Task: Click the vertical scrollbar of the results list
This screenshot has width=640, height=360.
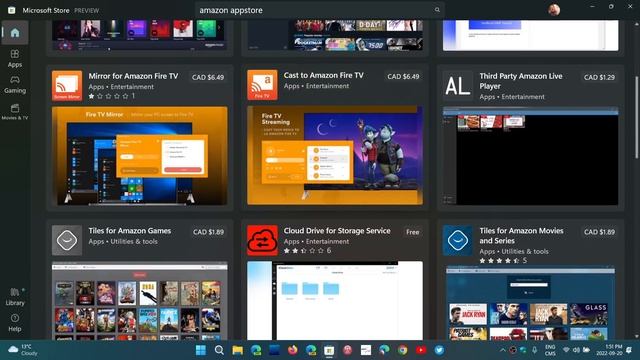Action: click(636, 118)
